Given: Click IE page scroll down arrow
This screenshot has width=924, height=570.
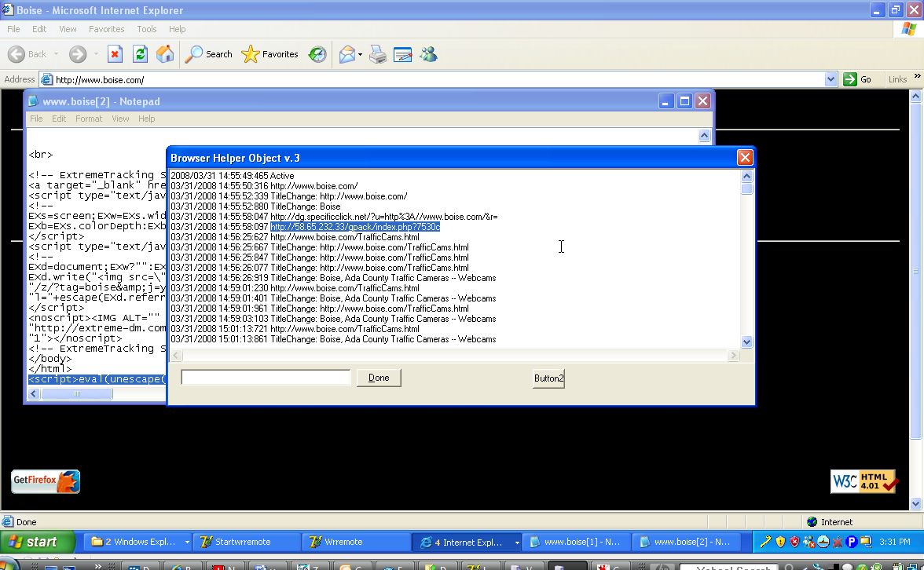Looking at the screenshot, I should click(916, 503).
